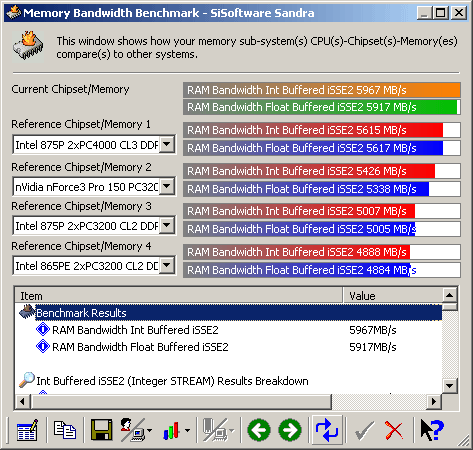Screen dimensions: 473x450
Task: Click the results list scroll down arrow
Action: click(x=450, y=386)
